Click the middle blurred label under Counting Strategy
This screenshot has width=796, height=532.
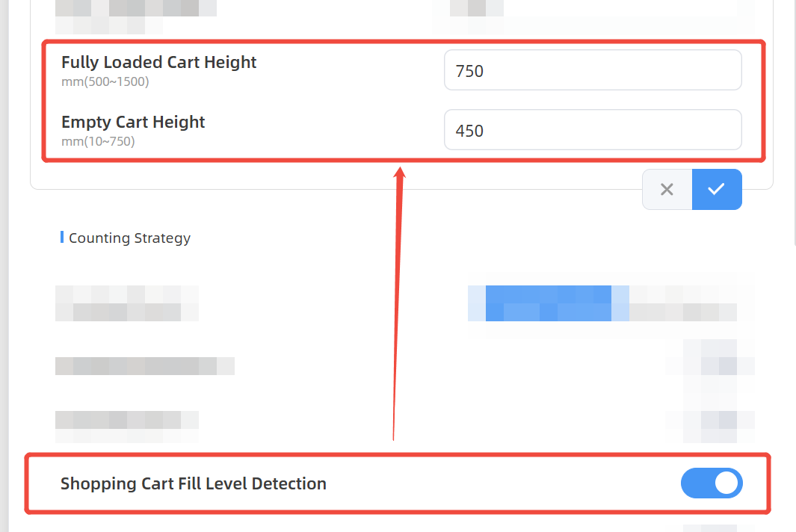click(144, 365)
